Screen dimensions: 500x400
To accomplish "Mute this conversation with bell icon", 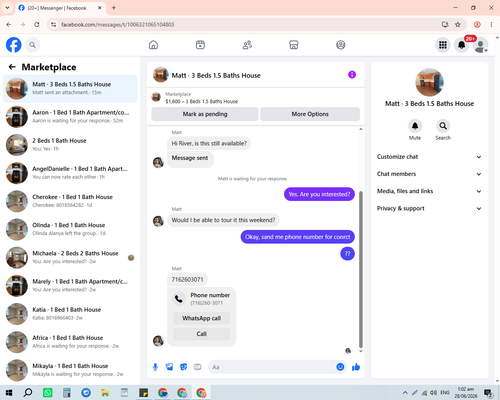I will tap(415, 126).
